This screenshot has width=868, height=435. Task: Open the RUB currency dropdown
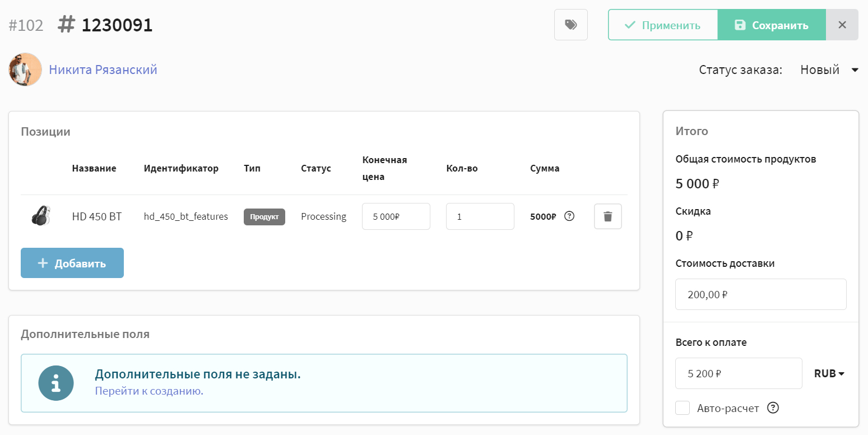click(829, 373)
